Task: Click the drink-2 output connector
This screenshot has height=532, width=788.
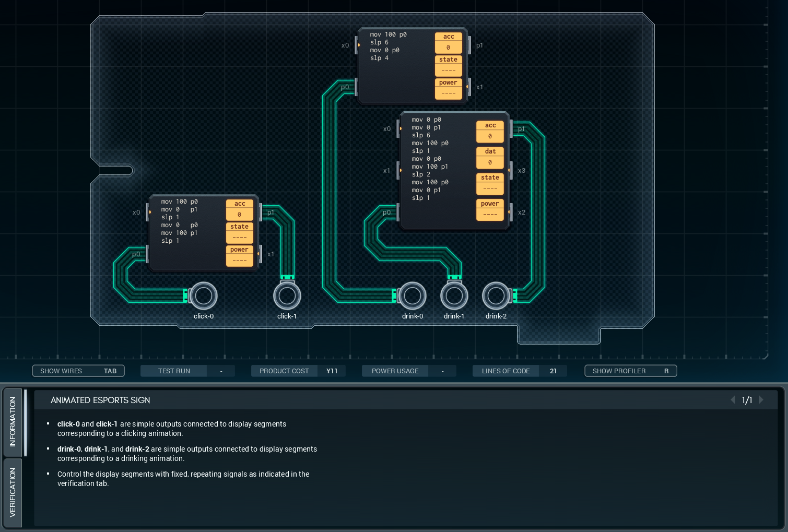Action: [x=496, y=296]
